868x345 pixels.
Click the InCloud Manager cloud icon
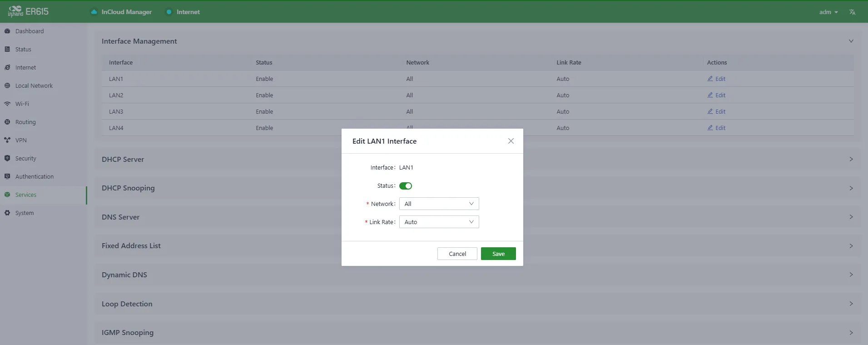(x=94, y=12)
